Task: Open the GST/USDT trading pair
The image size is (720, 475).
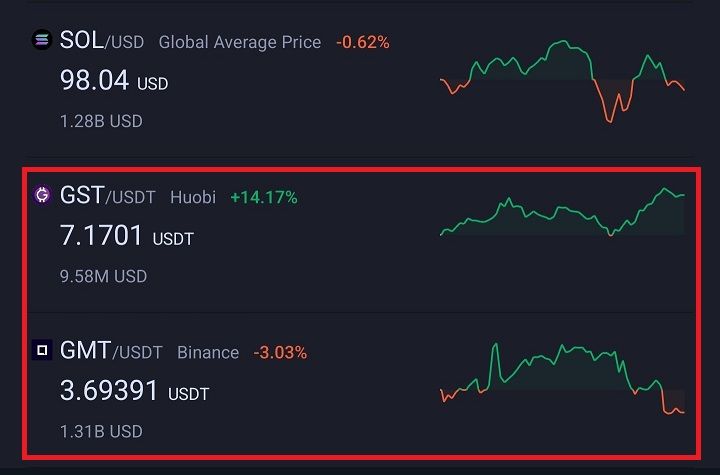Action: click(x=107, y=196)
